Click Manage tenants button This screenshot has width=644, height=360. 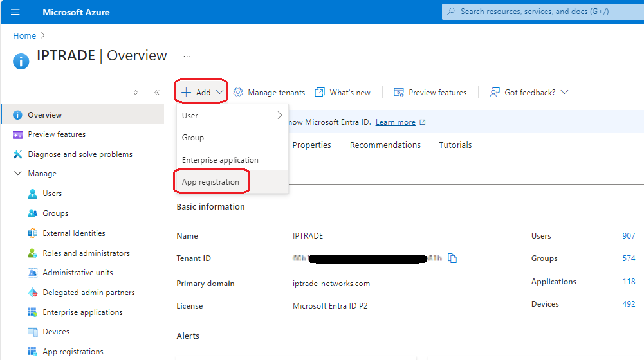[x=270, y=93]
